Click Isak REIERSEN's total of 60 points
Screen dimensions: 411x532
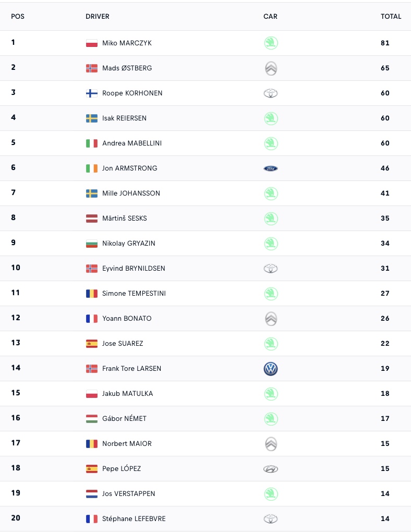coord(385,118)
